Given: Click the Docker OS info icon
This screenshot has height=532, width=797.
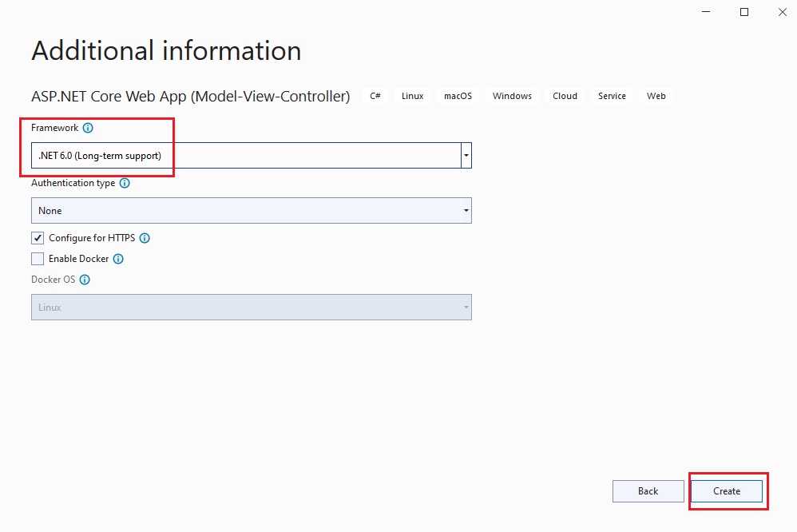Looking at the screenshot, I should 85,280.
